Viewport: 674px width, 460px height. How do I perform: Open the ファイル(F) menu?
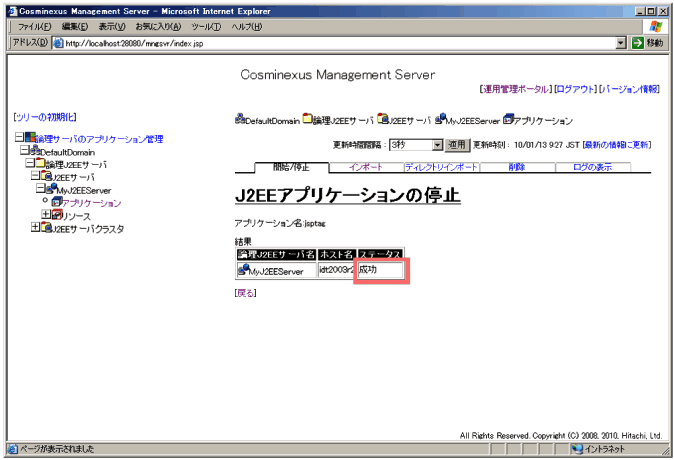pos(34,27)
